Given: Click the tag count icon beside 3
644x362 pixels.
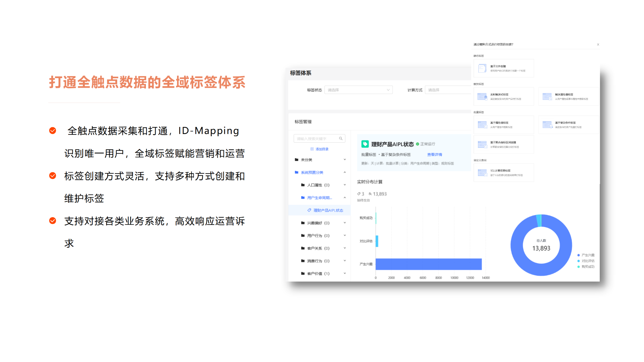Looking at the screenshot, I should (359, 194).
